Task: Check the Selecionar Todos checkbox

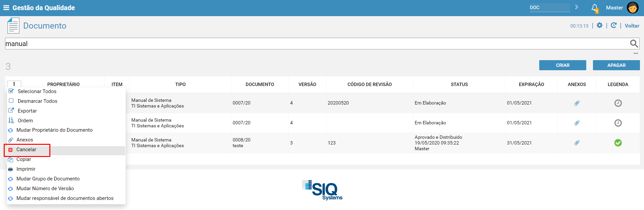Action: pos(11,91)
